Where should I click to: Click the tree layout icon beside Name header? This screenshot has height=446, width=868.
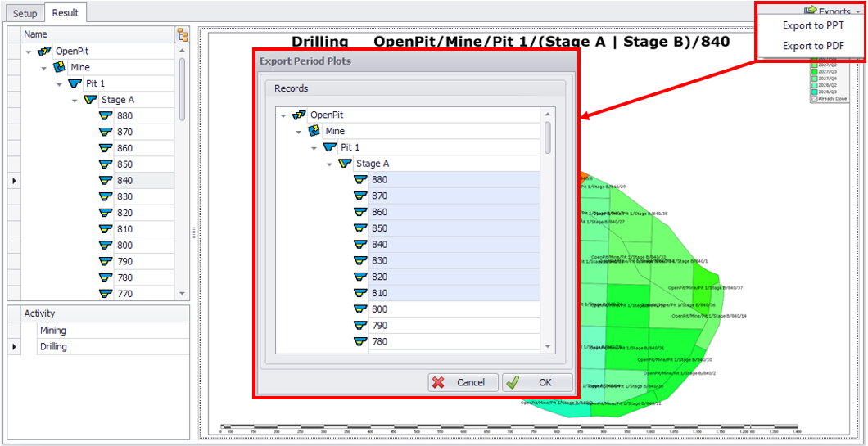coord(182,34)
